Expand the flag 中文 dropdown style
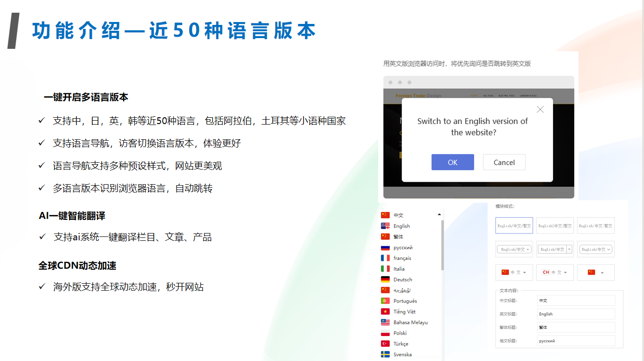This screenshot has width=644, height=361. click(514, 273)
